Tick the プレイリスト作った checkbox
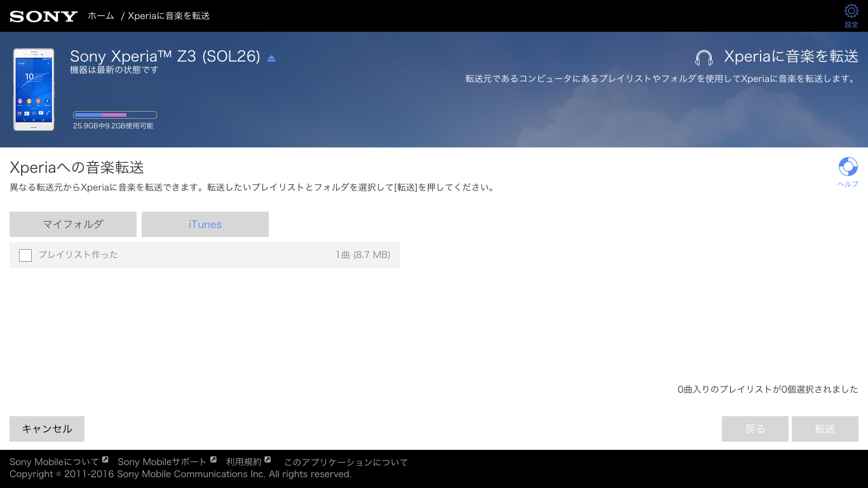The height and width of the screenshot is (488, 868). tap(25, 255)
